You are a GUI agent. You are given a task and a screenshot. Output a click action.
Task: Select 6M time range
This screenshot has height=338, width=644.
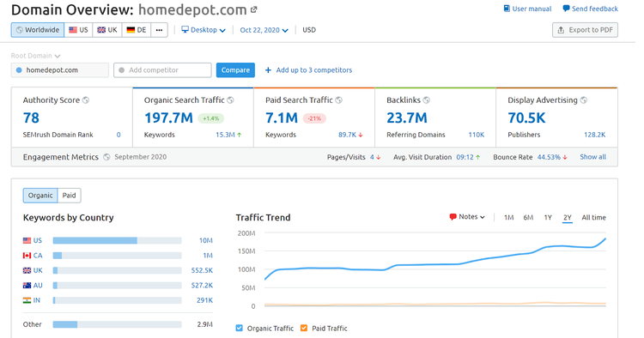[x=528, y=217]
